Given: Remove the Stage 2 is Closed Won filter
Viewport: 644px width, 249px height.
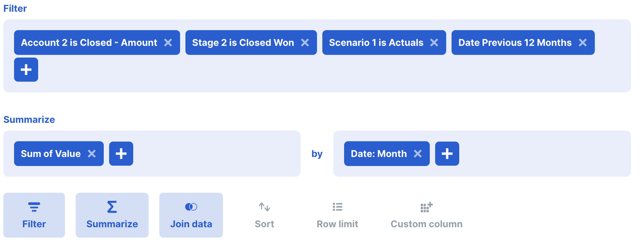Looking at the screenshot, I should pos(305,43).
